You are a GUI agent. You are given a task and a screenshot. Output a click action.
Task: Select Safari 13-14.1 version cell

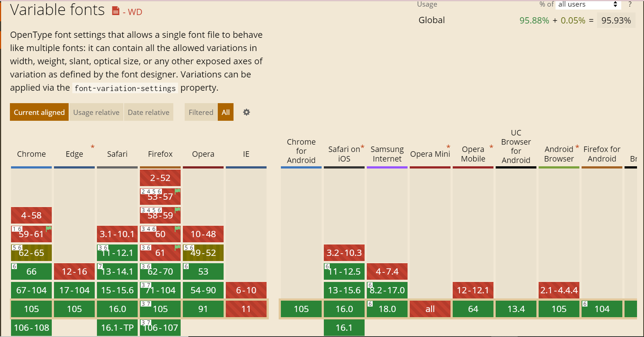(117, 272)
